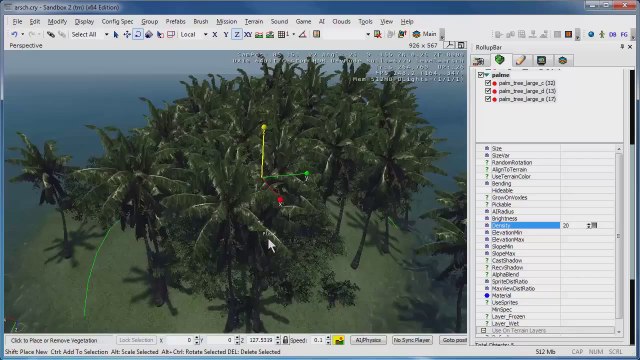Constrain movement to the X axis
Viewport: 640px width, 360px height.
[215, 35]
